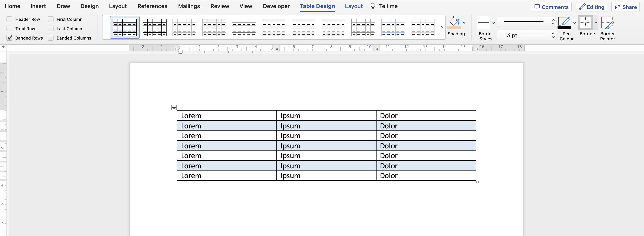The image size is (644, 236).
Task: Select the third table style thumbnail
Action: 184,27
